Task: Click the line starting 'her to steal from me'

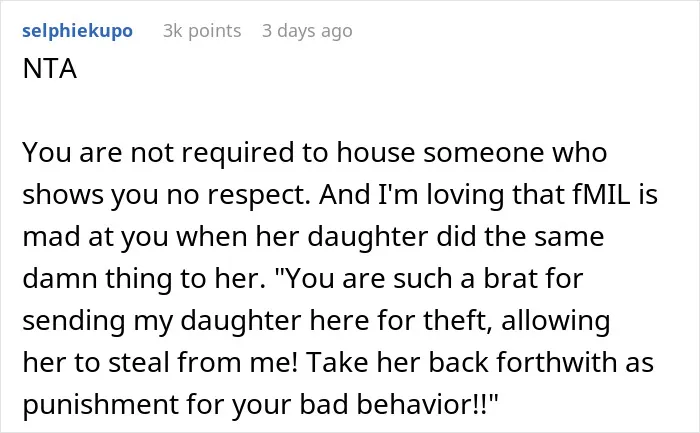Action: tap(338, 362)
